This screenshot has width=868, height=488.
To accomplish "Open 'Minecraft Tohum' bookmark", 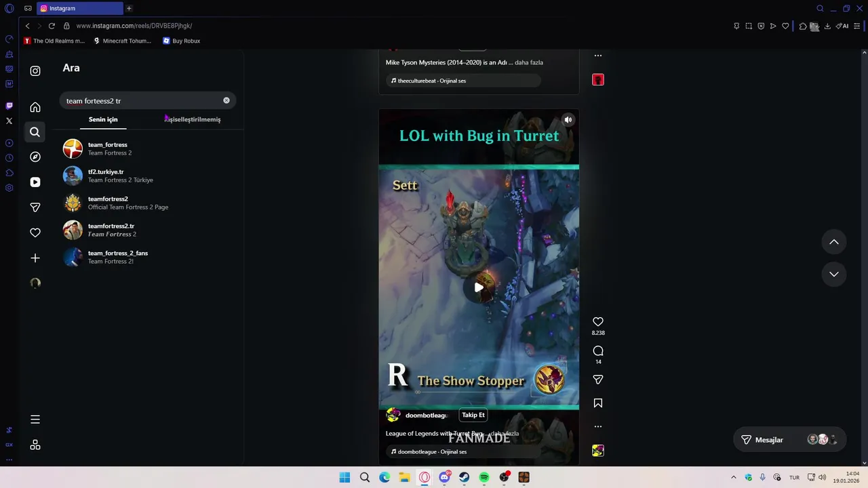I will pos(122,41).
